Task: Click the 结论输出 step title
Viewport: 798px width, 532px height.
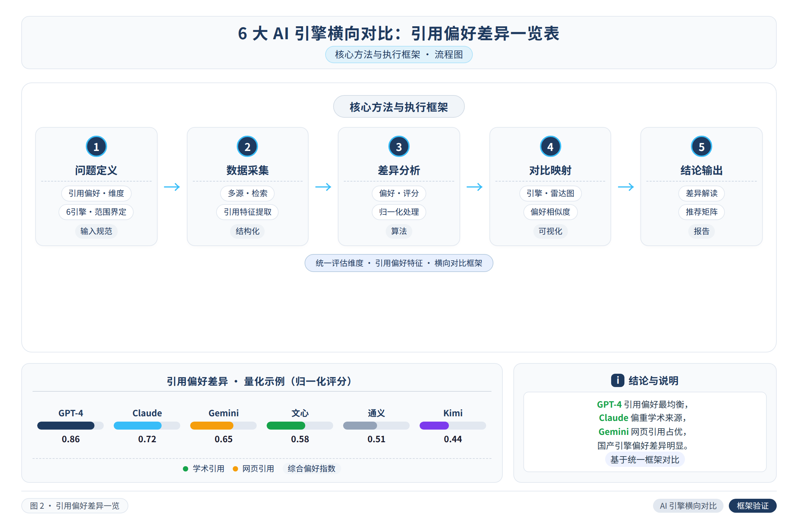Action: click(701, 170)
